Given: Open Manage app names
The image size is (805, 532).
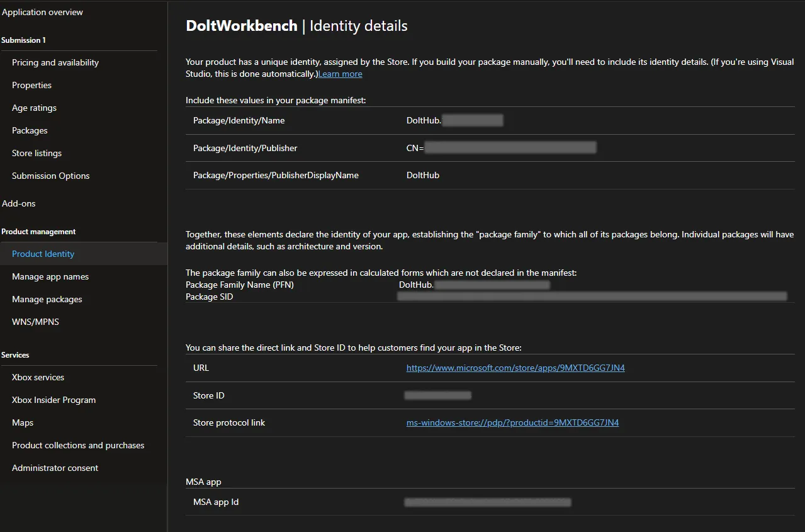Looking at the screenshot, I should click(50, 276).
